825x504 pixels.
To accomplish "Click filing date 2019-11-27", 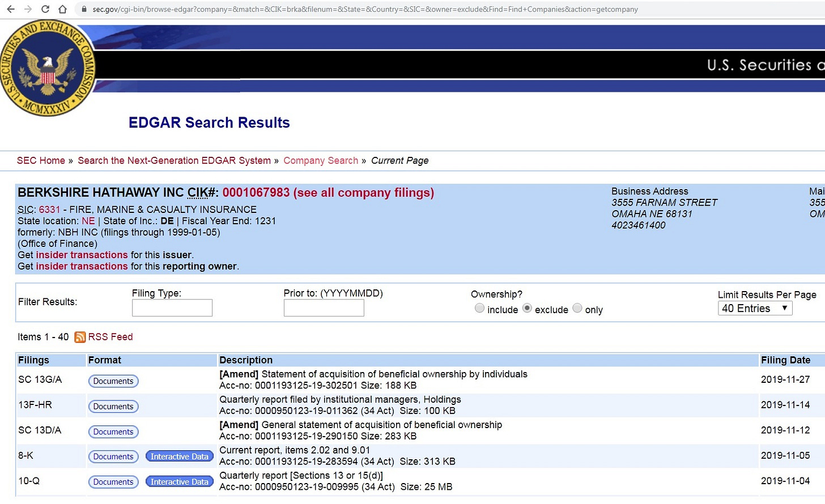I will pyautogui.click(x=785, y=379).
